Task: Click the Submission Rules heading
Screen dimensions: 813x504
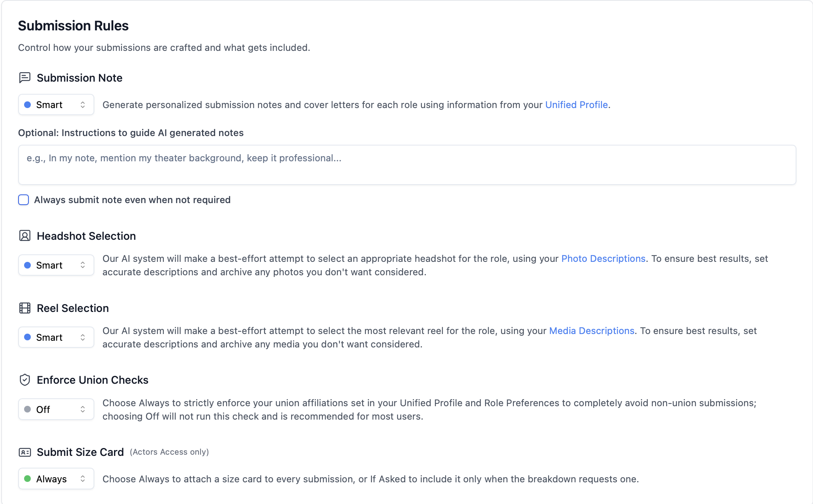Action: [73, 26]
